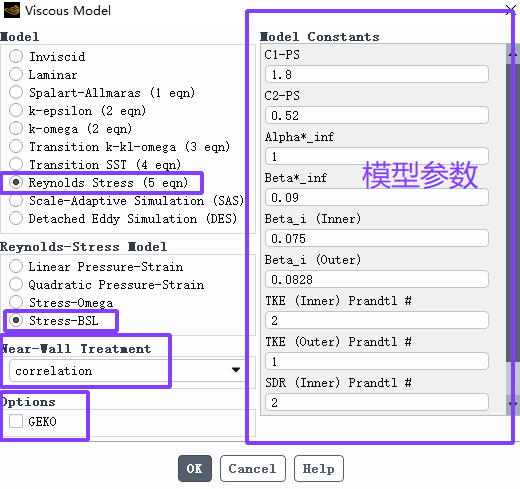Screen dimensions: 520x489
Task: Select the Laminar model option
Action: [16, 74]
